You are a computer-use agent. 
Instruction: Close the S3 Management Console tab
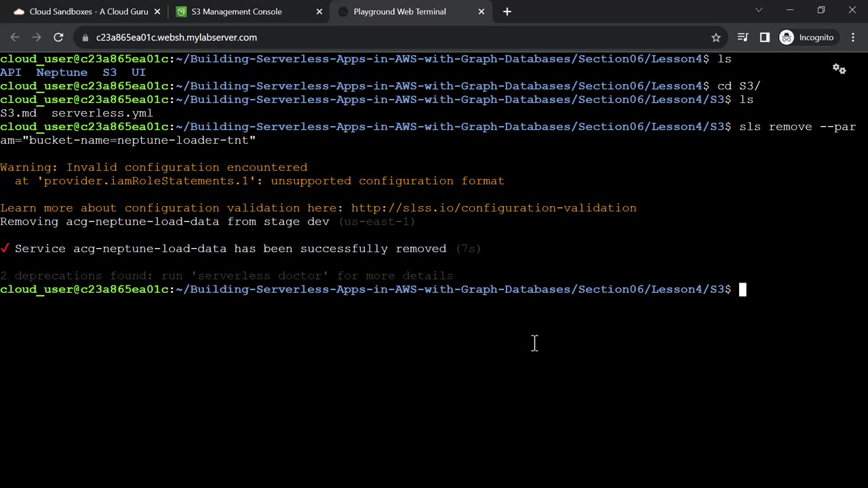(x=319, y=12)
